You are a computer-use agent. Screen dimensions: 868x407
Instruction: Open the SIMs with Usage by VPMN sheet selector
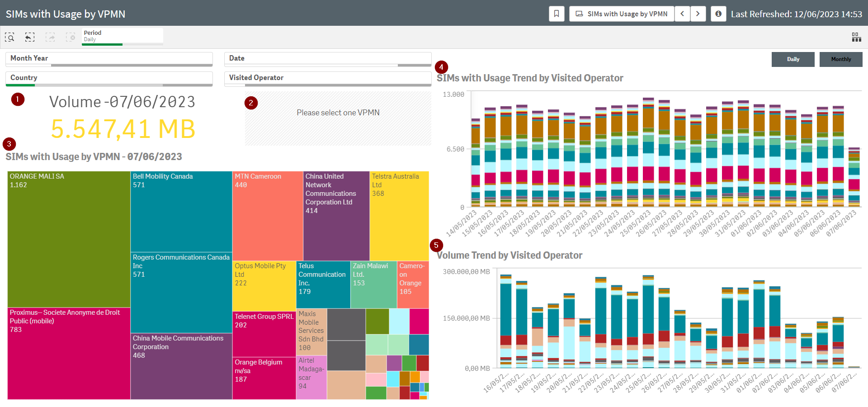tap(622, 14)
